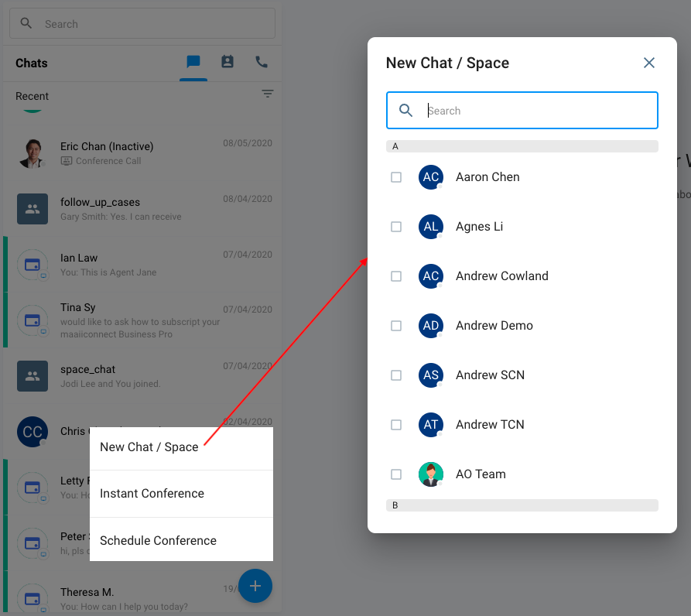Screen dimensions: 691x616
Task: Select the Andrew SCN name
Action: pyautogui.click(x=490, y=375)
